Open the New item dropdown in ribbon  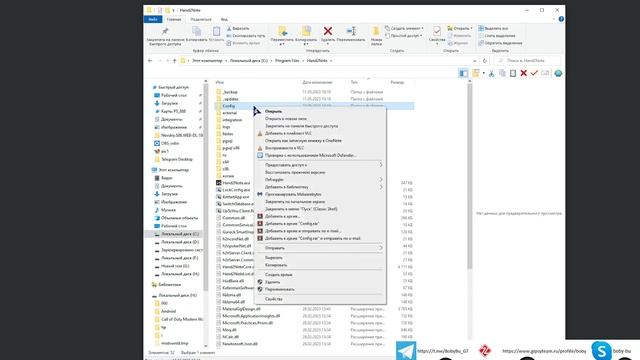404,29
